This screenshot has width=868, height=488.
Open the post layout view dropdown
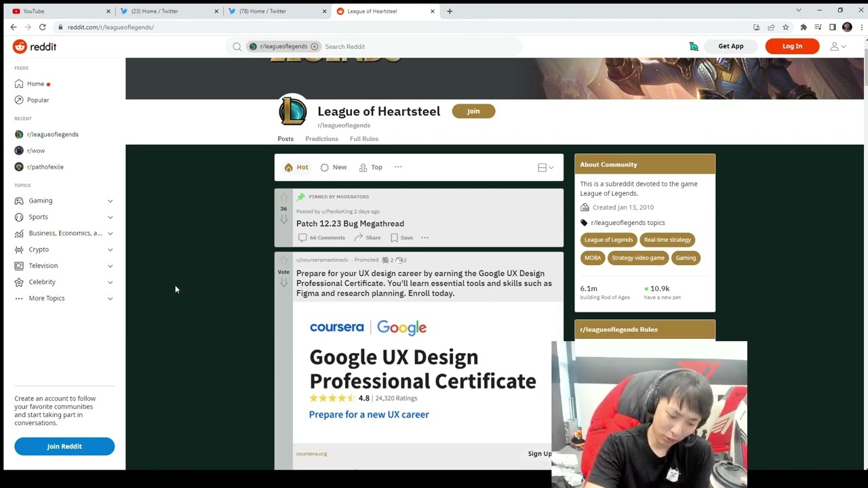[x=546, y=167]
